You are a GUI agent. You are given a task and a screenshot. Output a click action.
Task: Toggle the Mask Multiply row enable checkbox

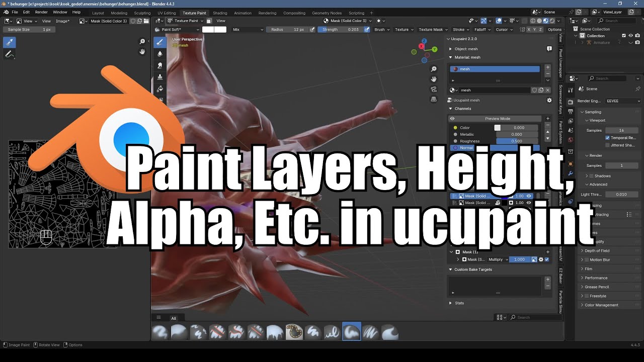point(547,259)
